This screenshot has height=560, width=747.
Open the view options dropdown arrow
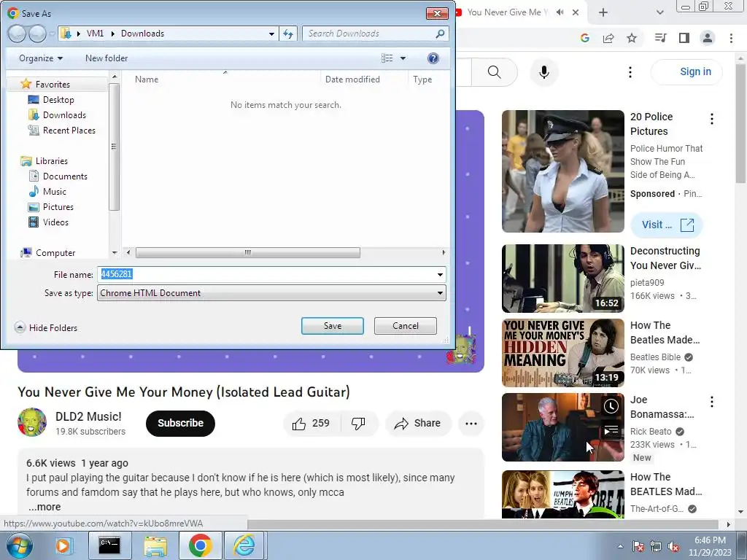pos(403,58)
